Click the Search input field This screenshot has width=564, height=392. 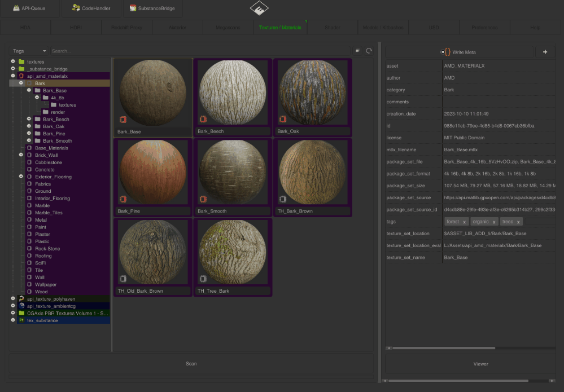198,51
